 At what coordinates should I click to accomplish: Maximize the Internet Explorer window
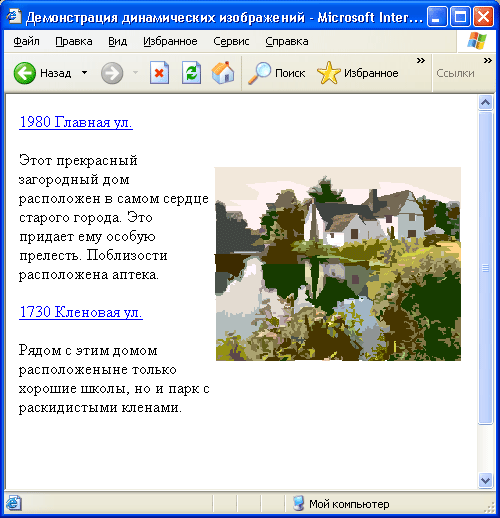pos(460,16)
